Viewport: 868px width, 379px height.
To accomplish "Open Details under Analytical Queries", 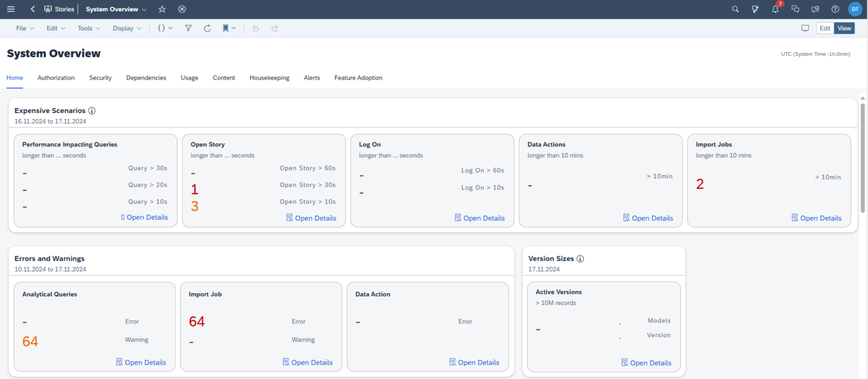I will click(141, 362).
